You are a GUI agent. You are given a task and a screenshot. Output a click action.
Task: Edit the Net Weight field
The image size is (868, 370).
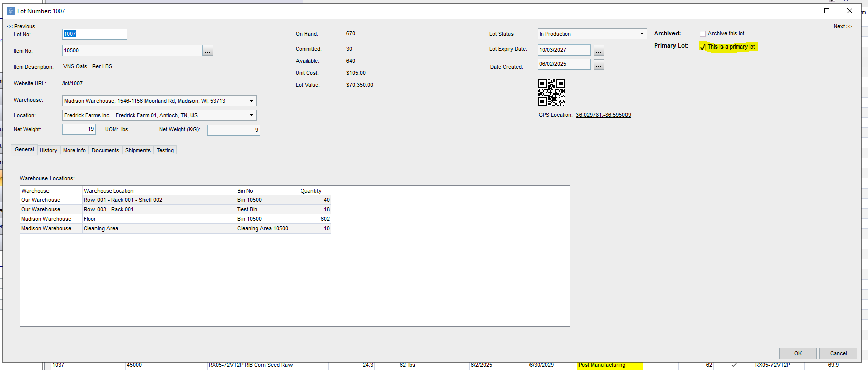pos(79,129)
